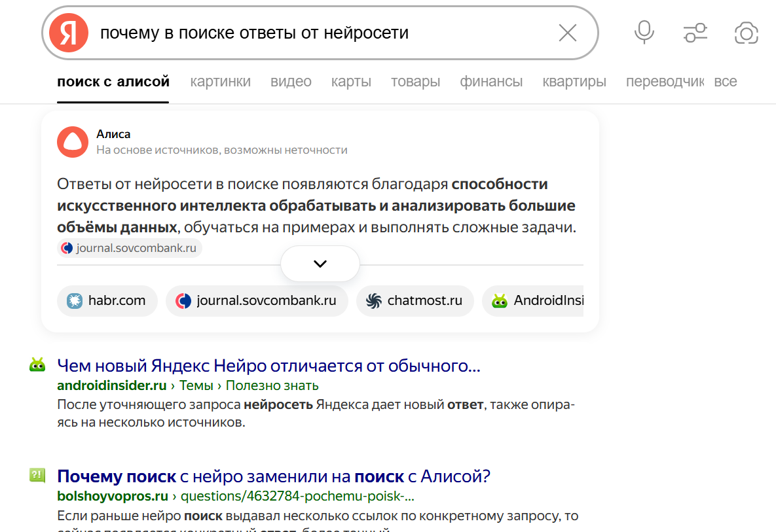Viewport: 776px width, 532px height.
Task: Start image search with the camera icon
Action: (746, 31)
